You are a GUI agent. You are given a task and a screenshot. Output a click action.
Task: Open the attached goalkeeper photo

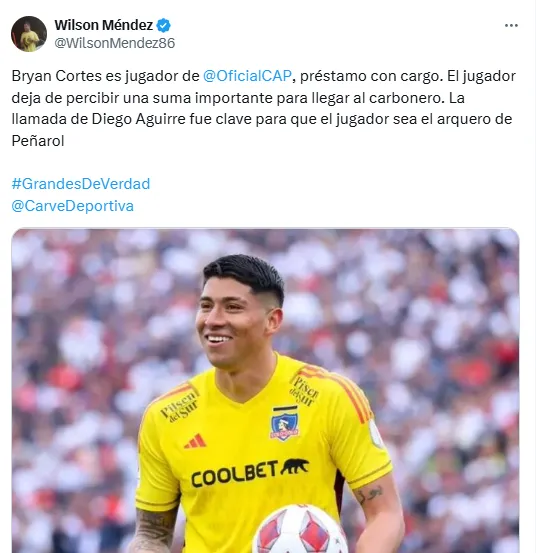click(265, 391)
